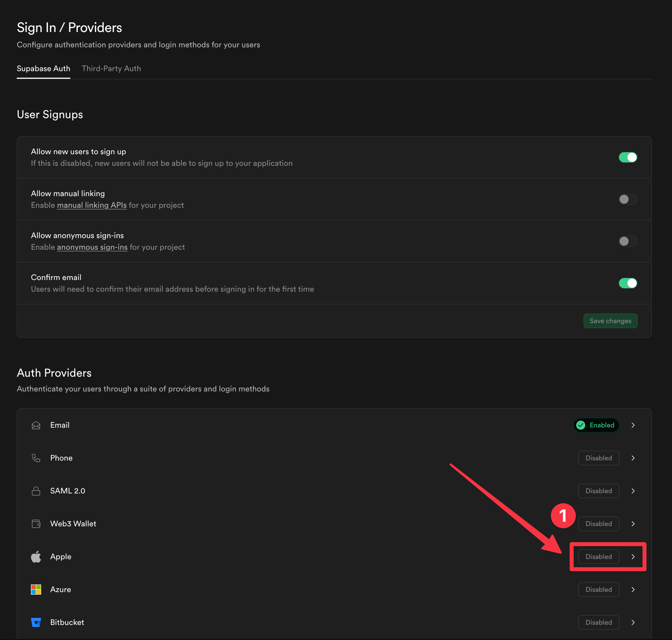The width and height of the screenshot is (672, 640).
Task: Open Apple provider settings chevron
Action: tap(633, 556)
